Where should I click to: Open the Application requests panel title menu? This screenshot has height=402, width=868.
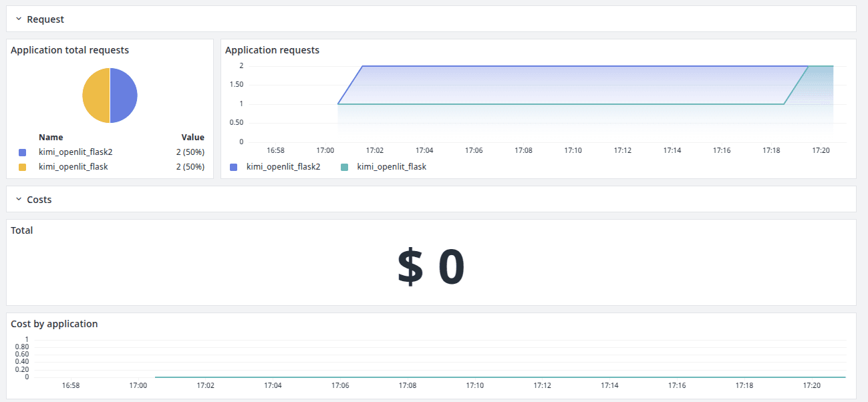272,50
